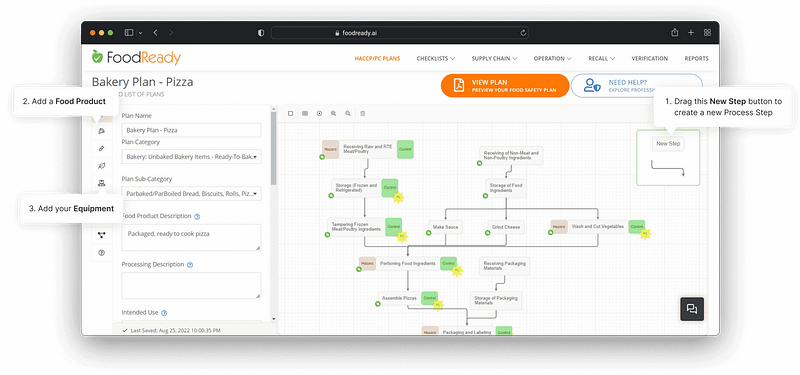Click green circle marker on Make Sauce step
Screen dimensions: 800x375
[x=429, y=233]
